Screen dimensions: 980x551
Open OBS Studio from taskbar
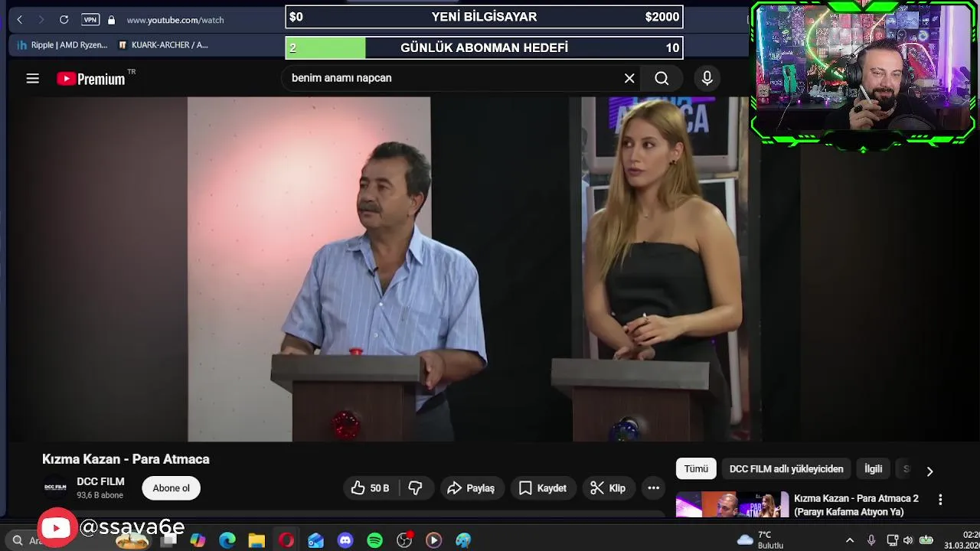tap(404, 540)
